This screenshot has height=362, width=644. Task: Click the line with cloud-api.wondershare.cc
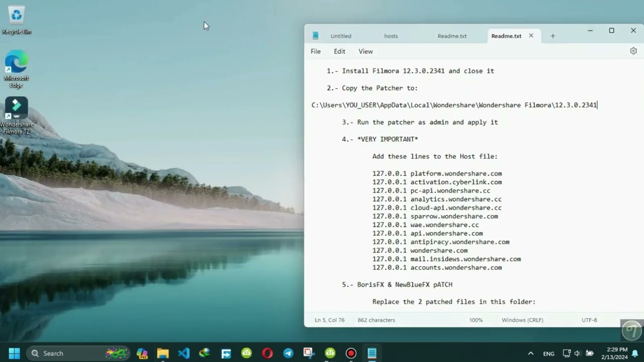(437, 208)
